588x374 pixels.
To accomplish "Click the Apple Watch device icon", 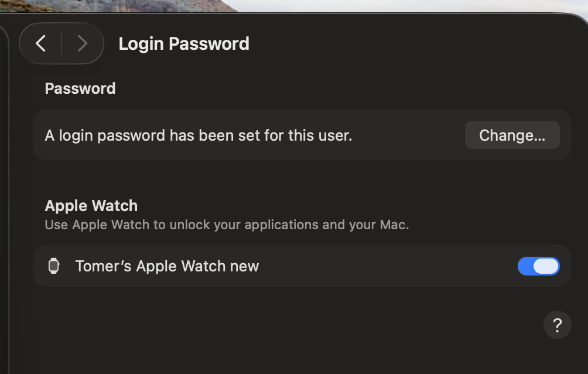I will click(54, 266).
